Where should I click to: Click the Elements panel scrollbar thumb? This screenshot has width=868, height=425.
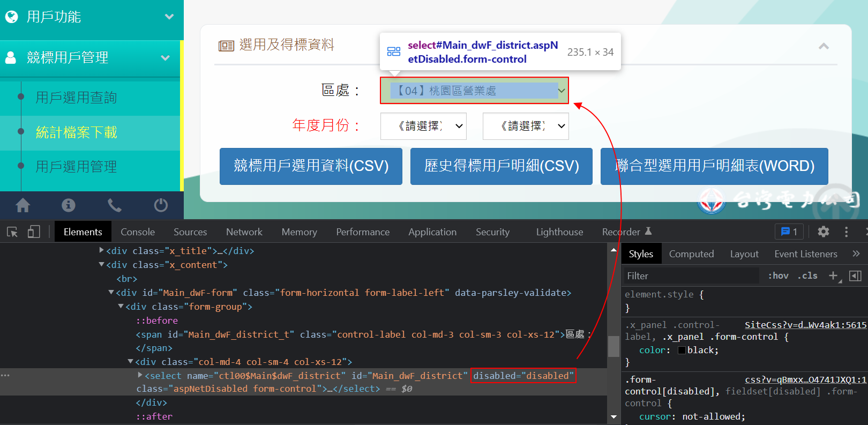(x=613, y=346)
